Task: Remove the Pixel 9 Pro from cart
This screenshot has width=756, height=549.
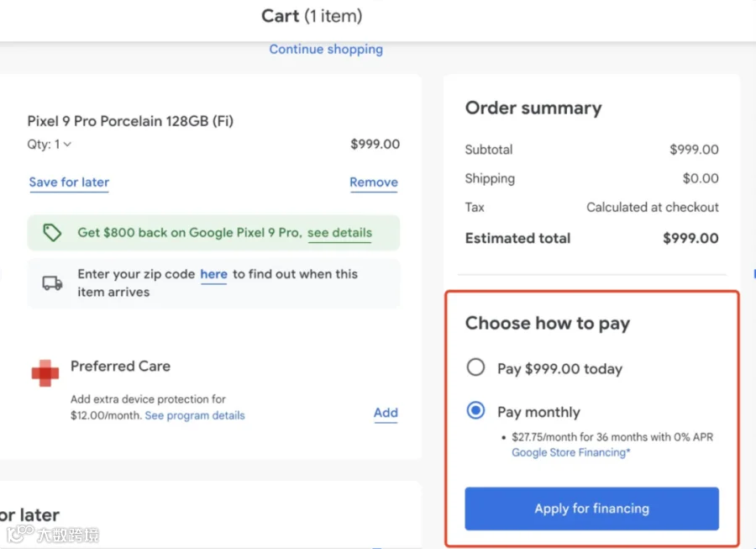Action: tap(374, 182)
